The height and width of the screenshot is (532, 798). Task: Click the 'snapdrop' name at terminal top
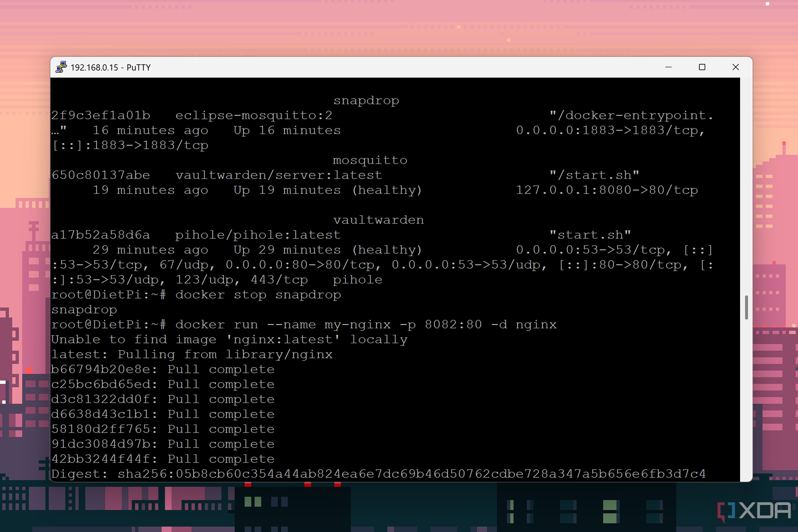click(366, 100)
